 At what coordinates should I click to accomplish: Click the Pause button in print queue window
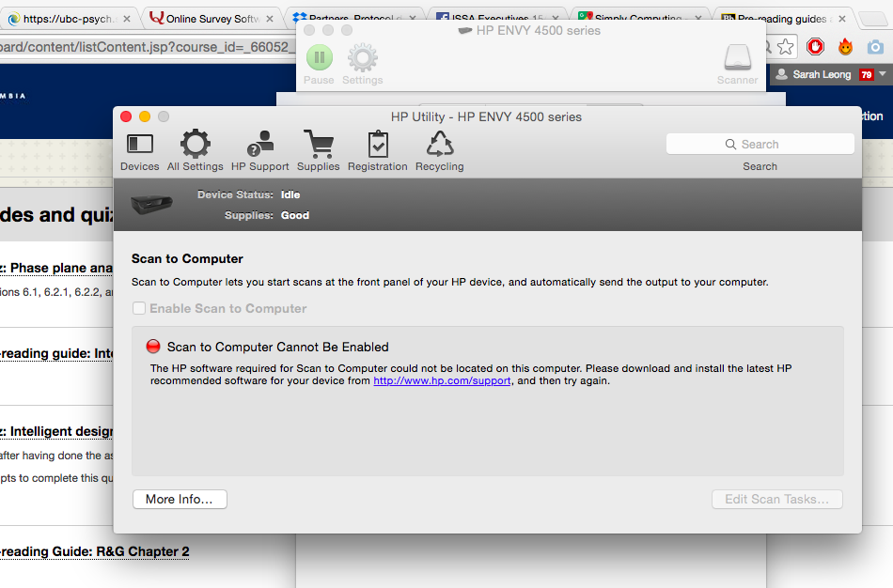[319, 65]
